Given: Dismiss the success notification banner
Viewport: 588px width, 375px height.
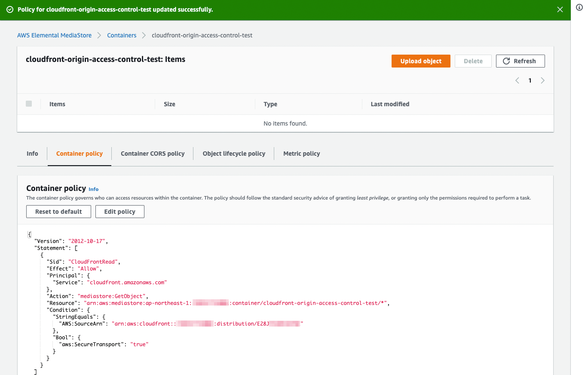Looking at the screenshot, I should click(560, 9).
